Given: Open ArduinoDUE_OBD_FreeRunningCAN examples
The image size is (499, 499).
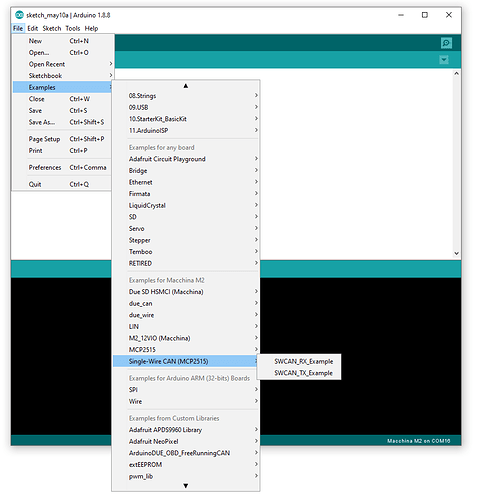Looking at the screenshot, I should tap(186, 453).
